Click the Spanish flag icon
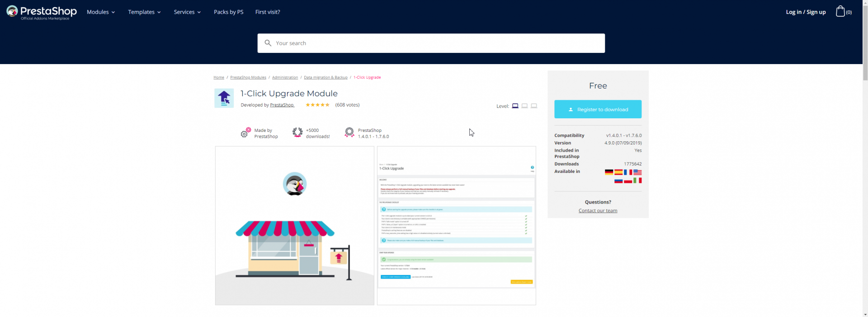Viewport: 868px width, 317px height. [618, 172]
